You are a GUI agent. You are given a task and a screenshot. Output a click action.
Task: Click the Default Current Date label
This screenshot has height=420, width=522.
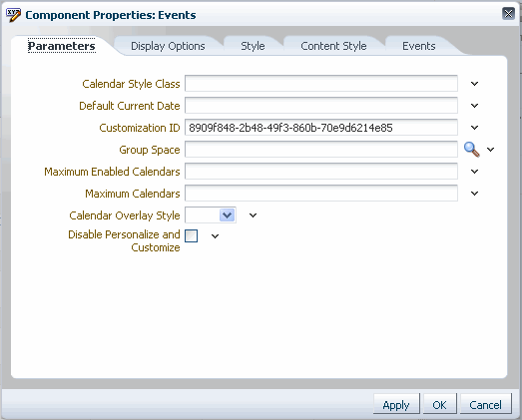tap(130, 106)
